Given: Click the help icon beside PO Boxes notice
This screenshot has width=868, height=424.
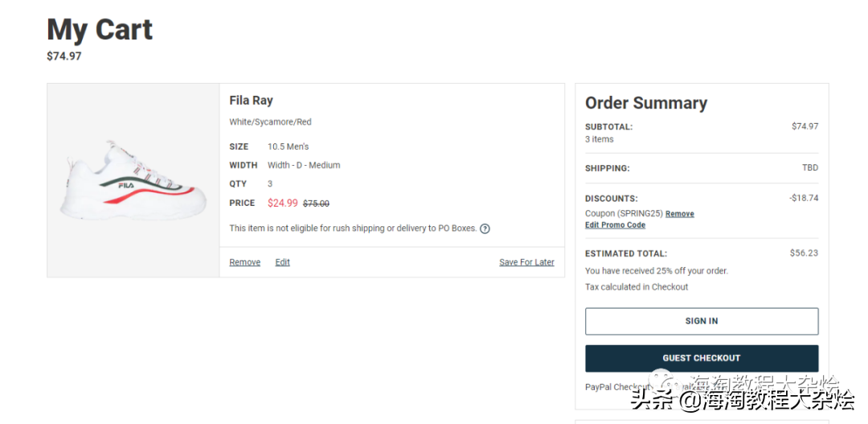Looking at the screenshot, I should click(x=485, y=228).
